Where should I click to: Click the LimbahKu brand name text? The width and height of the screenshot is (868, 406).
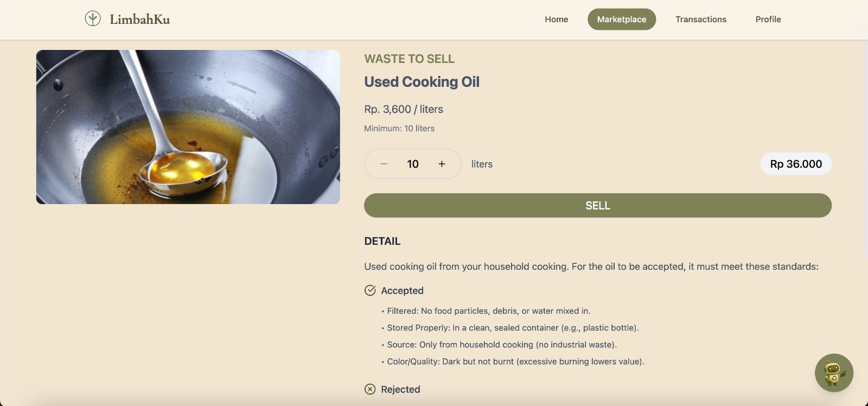coord(140,20)
